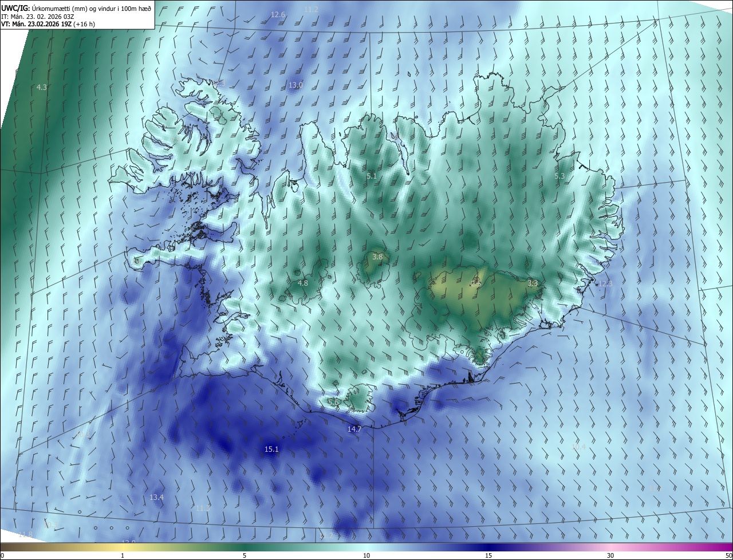Click the 14.7 value on the south coast
Viewport: 733px width, 560px height.
click(x=354, y=429)
